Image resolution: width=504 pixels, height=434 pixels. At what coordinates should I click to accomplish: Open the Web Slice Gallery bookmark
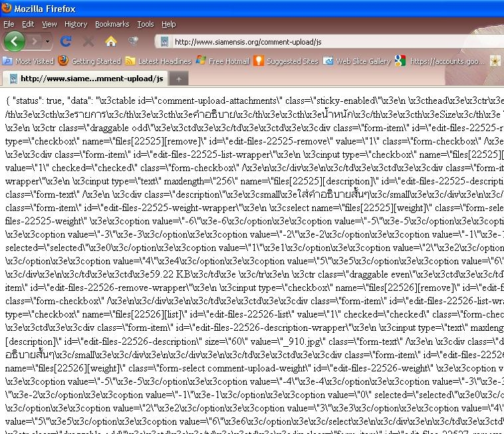tap(356, 61)
